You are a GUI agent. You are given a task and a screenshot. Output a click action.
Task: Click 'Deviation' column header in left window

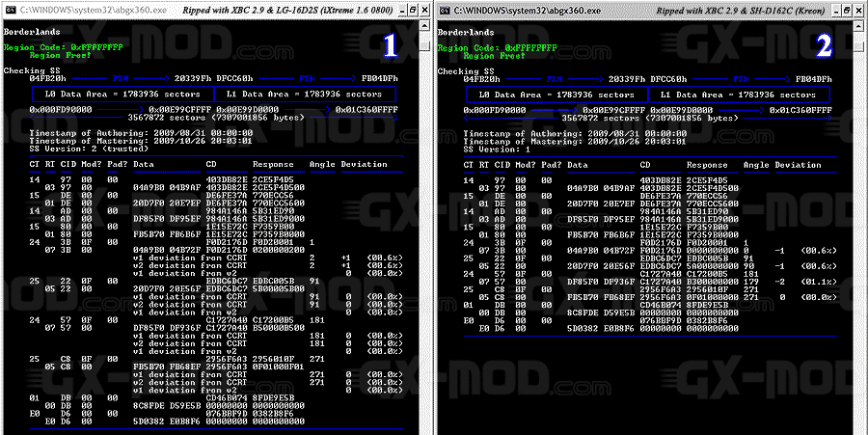[x=364, y=164]
